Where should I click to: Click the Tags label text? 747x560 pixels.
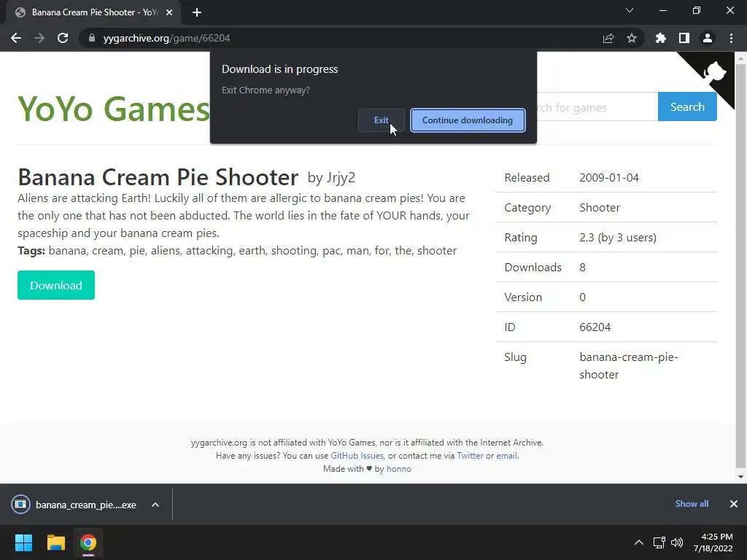click(31, 251)
